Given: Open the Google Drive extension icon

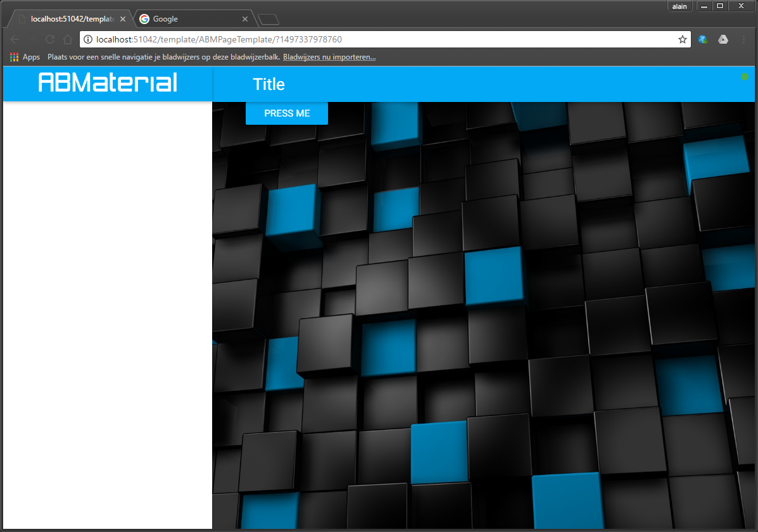Looking at the screenshot, I should [723, 39].
